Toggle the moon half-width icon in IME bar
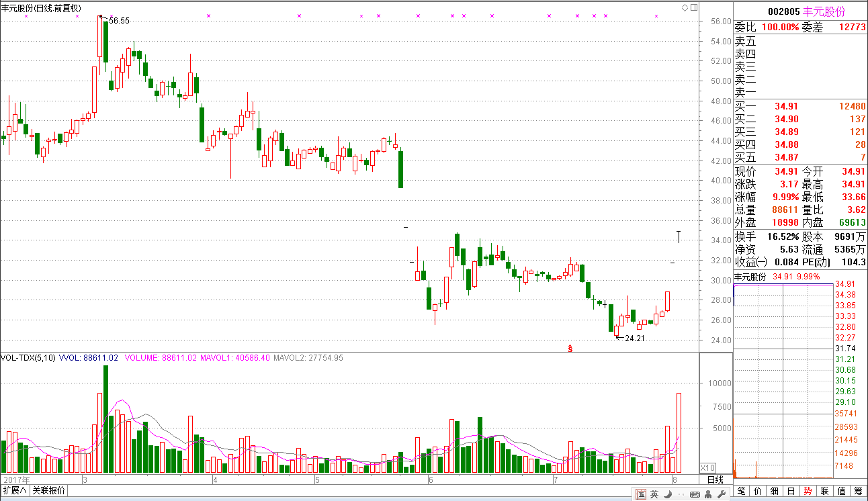Viewport: 868px width, 501px height. (x=666, y=495)
